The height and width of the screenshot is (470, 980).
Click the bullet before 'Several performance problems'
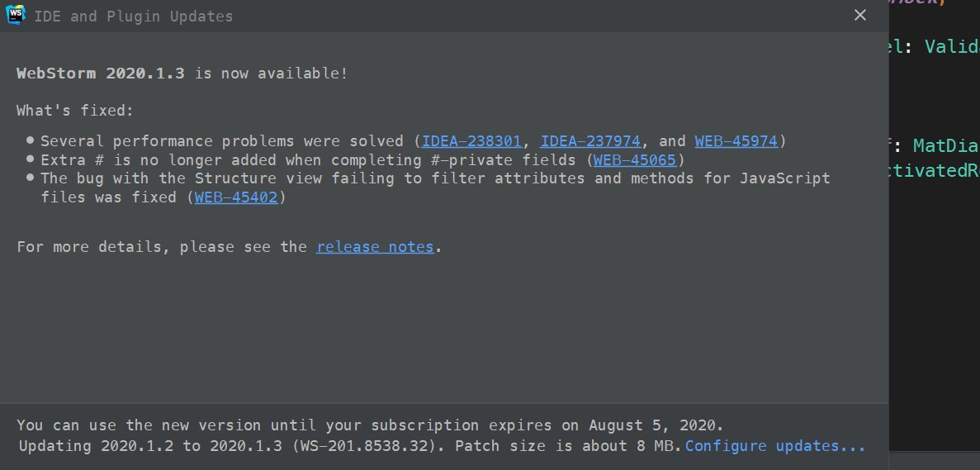[31, 141]
